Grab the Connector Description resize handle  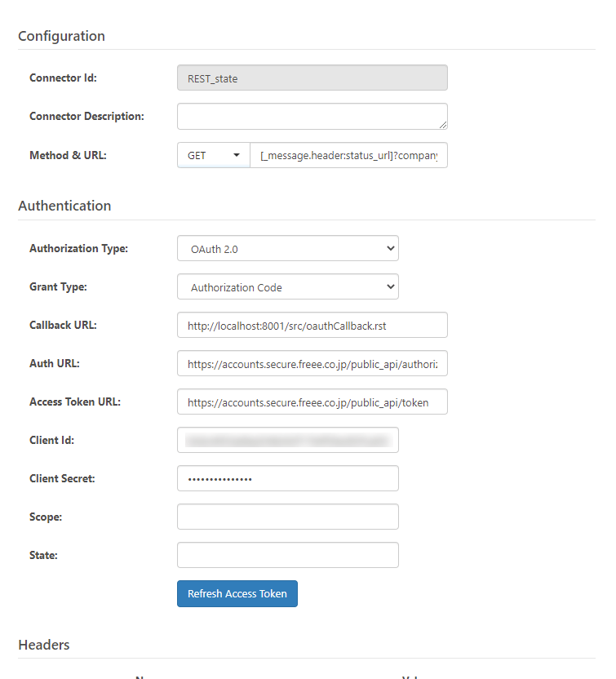point(443,125)
